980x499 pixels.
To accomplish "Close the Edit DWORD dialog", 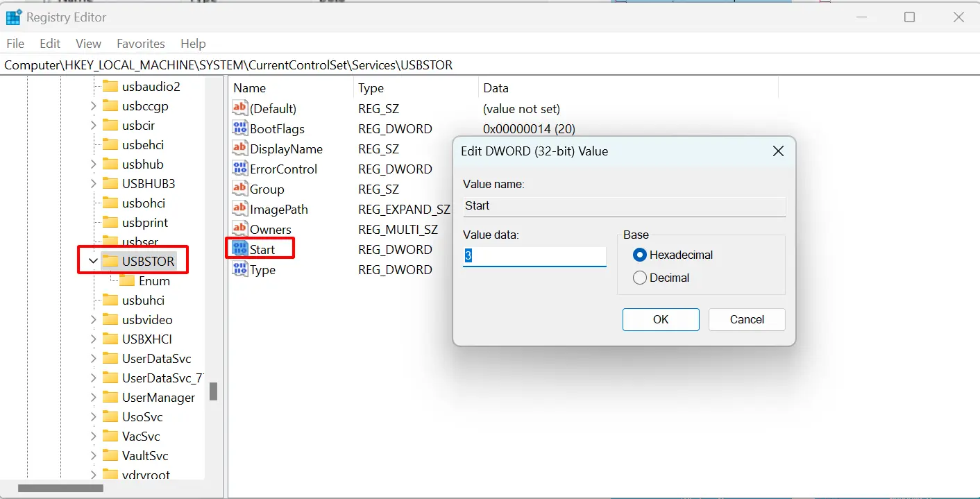I will coord(778,151).
